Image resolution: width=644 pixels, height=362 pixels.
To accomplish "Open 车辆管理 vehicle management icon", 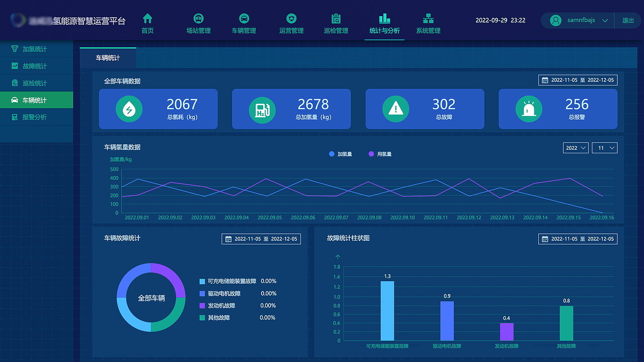I will pyautogui.click(x=244, y=19).
